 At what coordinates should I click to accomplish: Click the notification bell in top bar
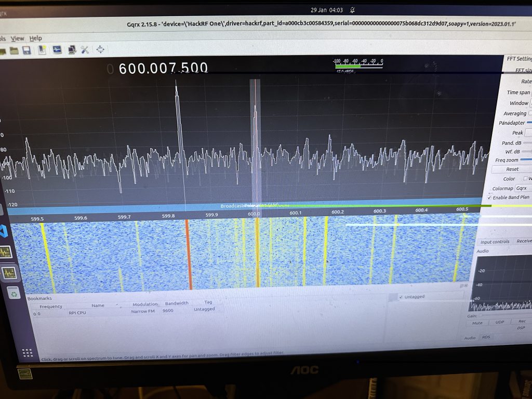click(x=353, y=10)
